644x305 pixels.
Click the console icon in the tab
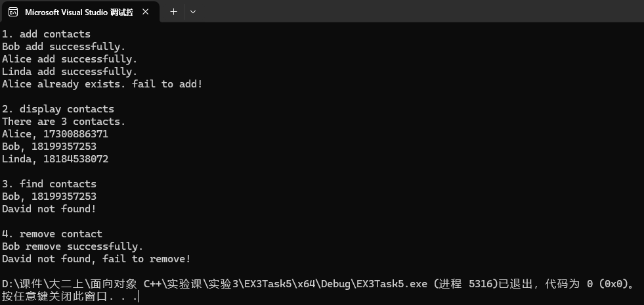point(13,12)
